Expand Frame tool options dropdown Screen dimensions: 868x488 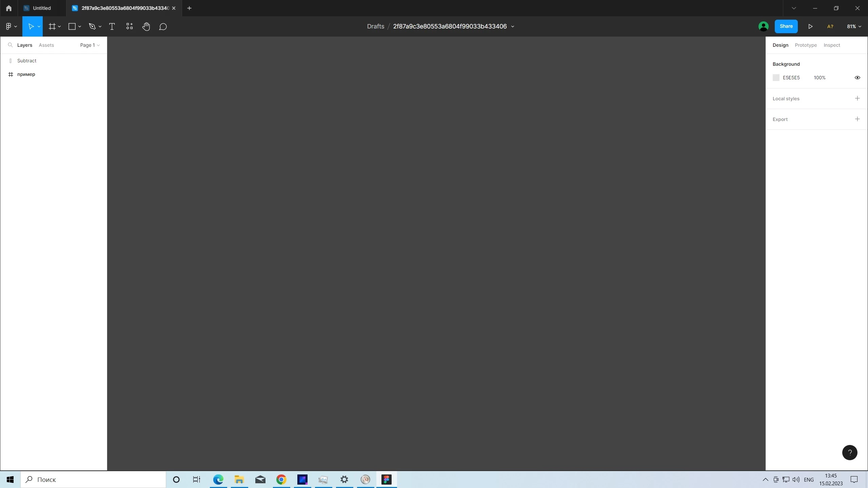[x=59, y=26]
